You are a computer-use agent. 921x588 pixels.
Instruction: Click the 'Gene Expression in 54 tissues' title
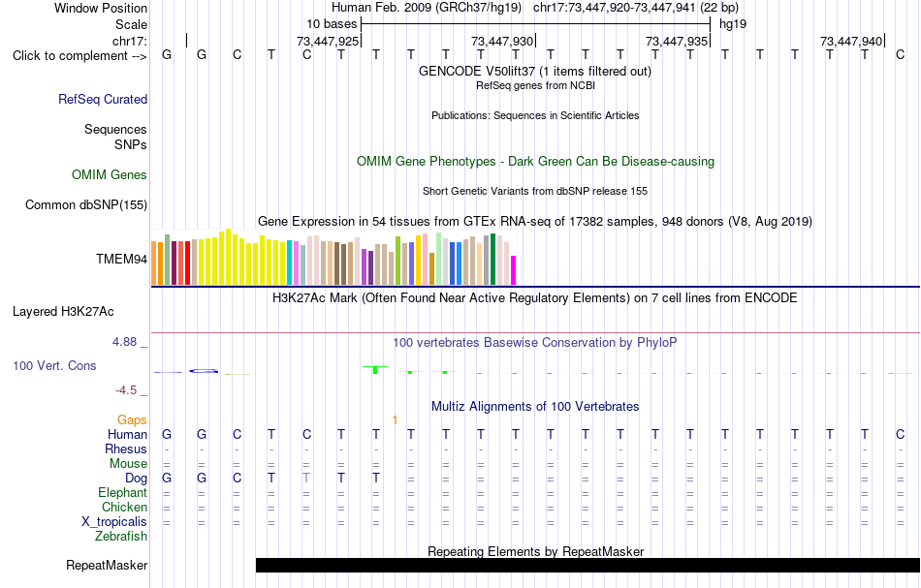pos(535,221)
